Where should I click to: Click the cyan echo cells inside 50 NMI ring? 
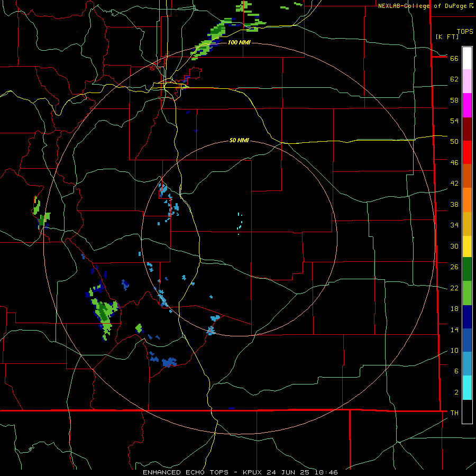[x=240, y=224]
